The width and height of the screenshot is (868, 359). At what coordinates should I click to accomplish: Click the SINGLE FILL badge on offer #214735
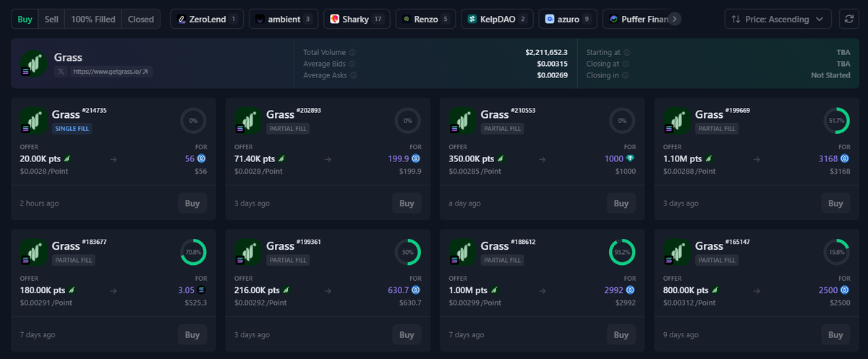click(x=72, y=129)
